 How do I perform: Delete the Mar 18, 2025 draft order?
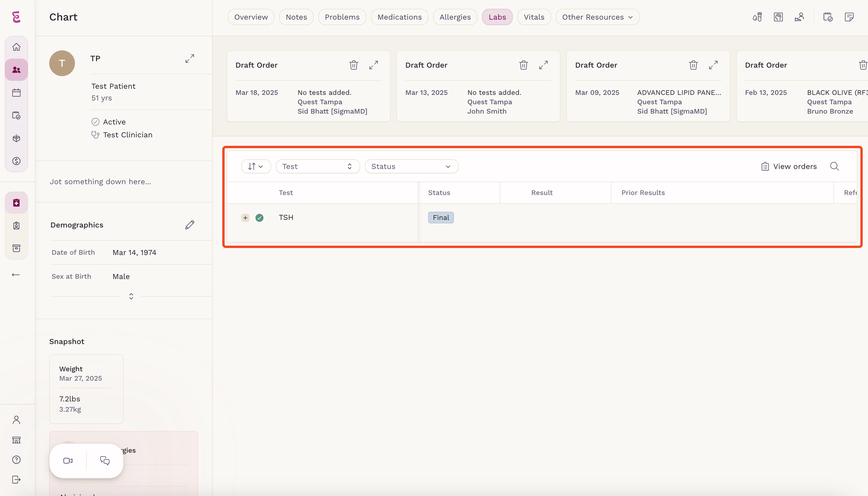click(353, 65)
